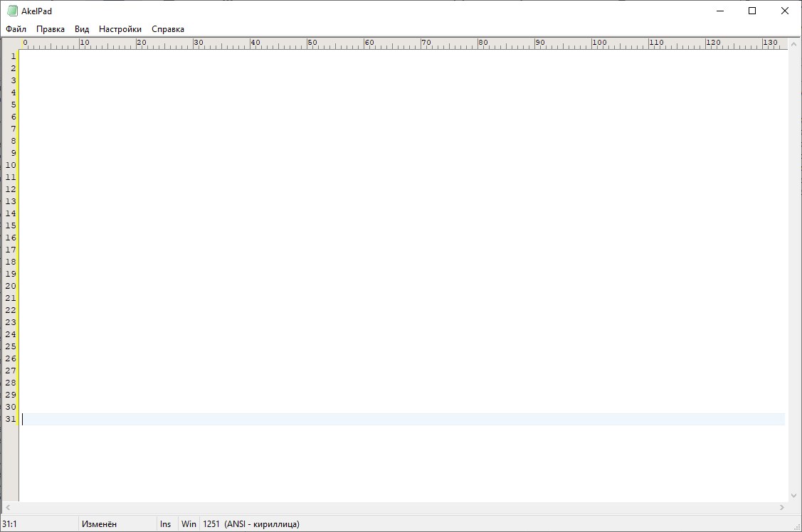Click the vertical scrollbar up arrow
802x532 pixels.
tap(794, 44)
